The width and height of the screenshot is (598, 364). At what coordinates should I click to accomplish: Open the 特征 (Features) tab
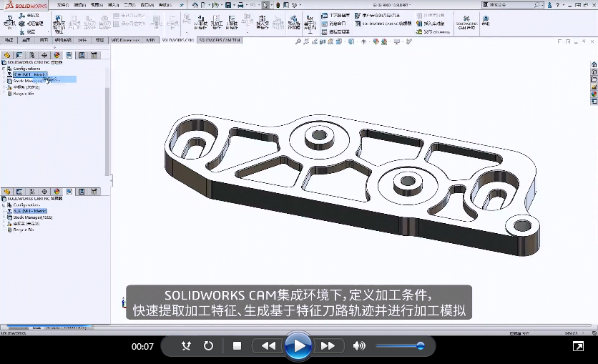click(x=9, y=39)
